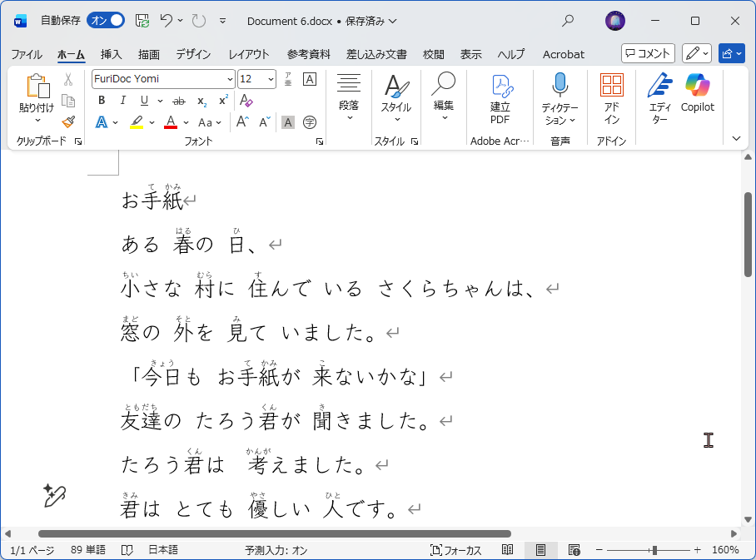756x560 pixels.
Task: Toggle superscript formatting
Action: pyautogui.click(x=223, y=100)
